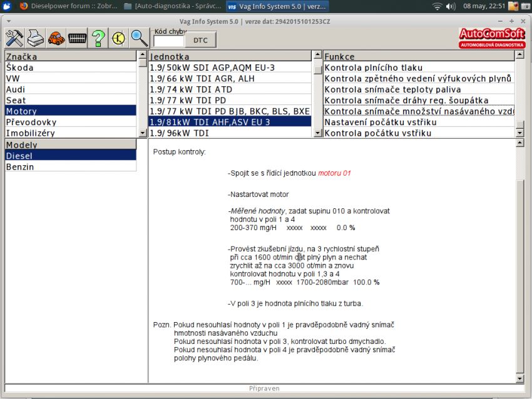Click the orange car icon
532x399 pixels.
click(x=56, y=38)
